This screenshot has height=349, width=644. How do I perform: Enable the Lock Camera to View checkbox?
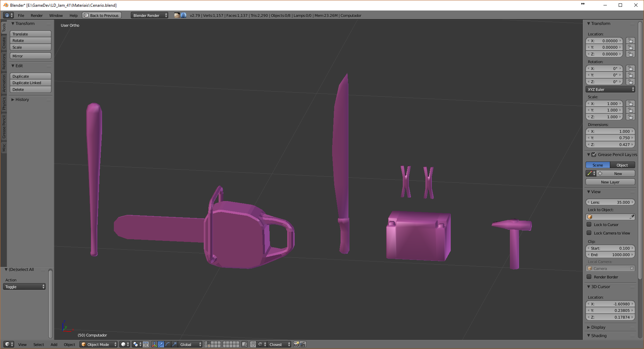(589, 233)
